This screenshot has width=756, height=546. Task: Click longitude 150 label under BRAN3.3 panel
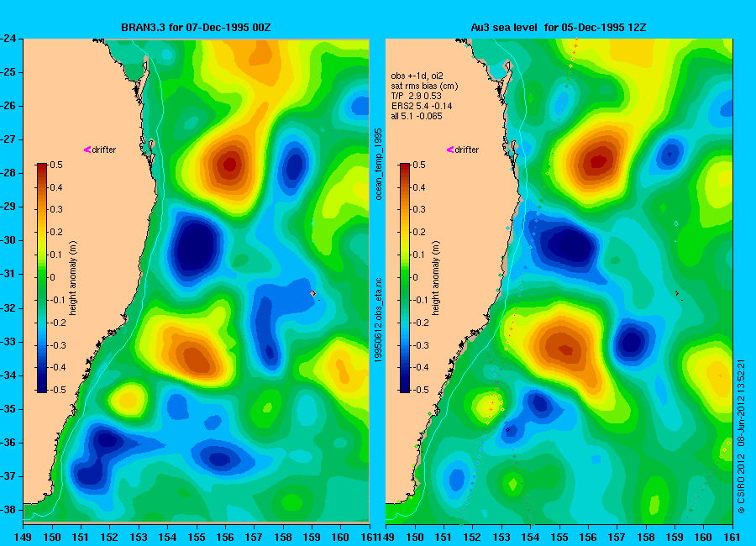[x=52, y=538]
